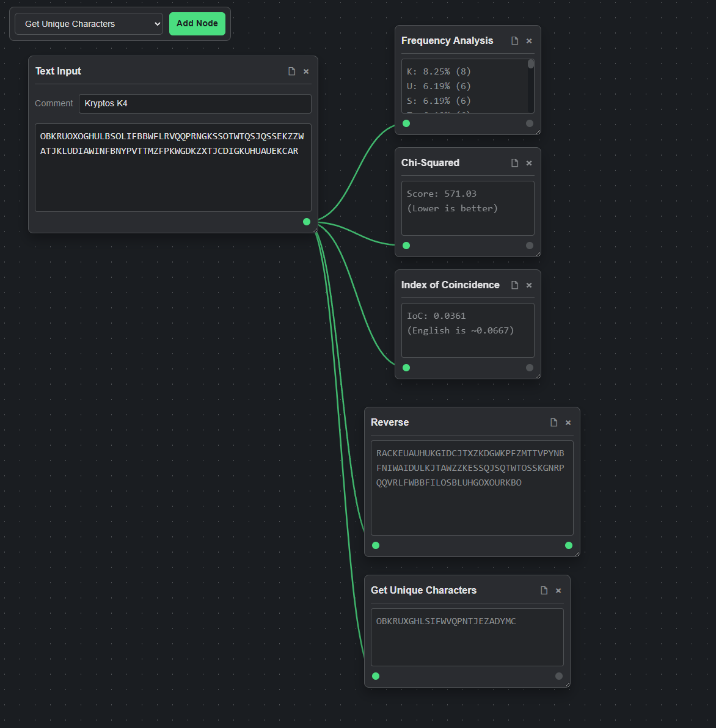This screenshot has width=716, height=728.
Task: Click the green output port of Text Input
Action: pyautogui.click(x=306, y=222)
